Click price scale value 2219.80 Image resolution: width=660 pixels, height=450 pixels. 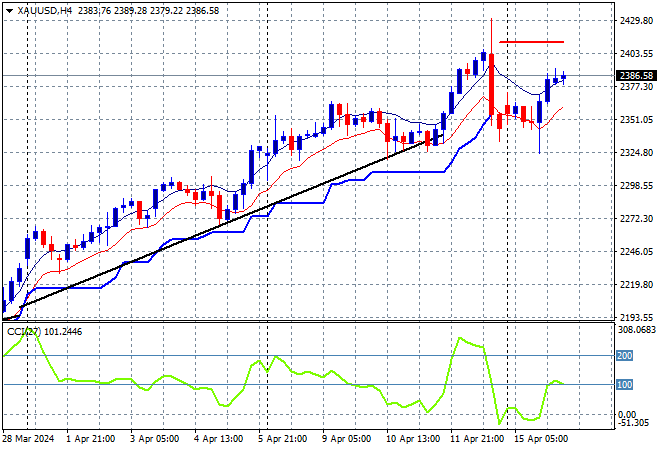(636, 285)
